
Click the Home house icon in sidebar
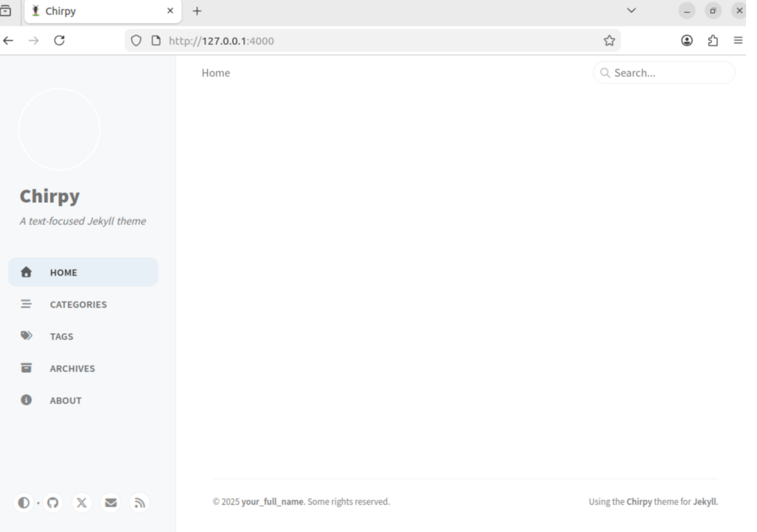[26, 272]
